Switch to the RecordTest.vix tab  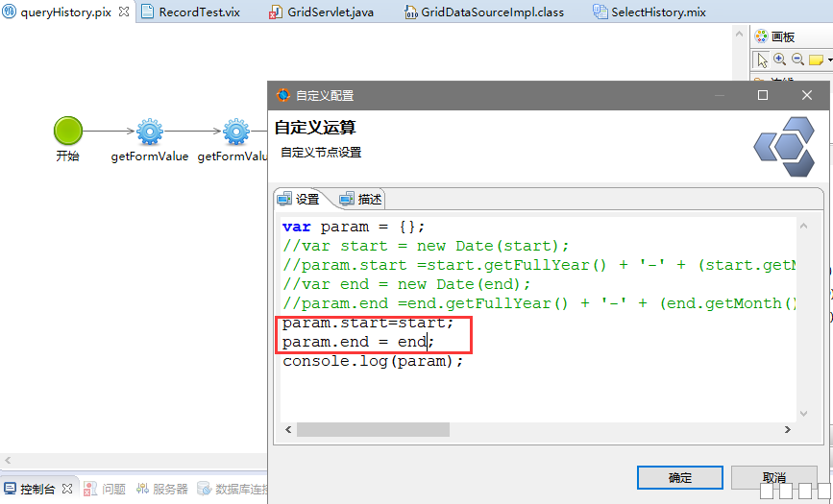click(x=199, y=12)
